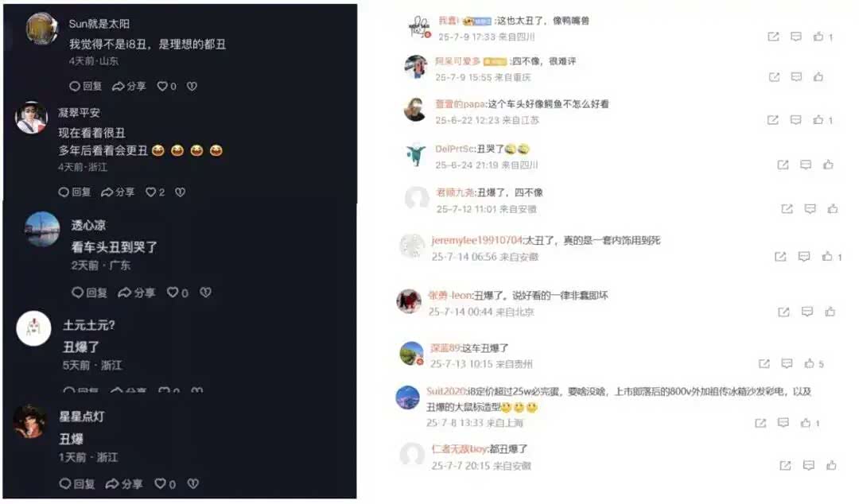Dislike the Sun就是太阳 comment

point(192,86)
